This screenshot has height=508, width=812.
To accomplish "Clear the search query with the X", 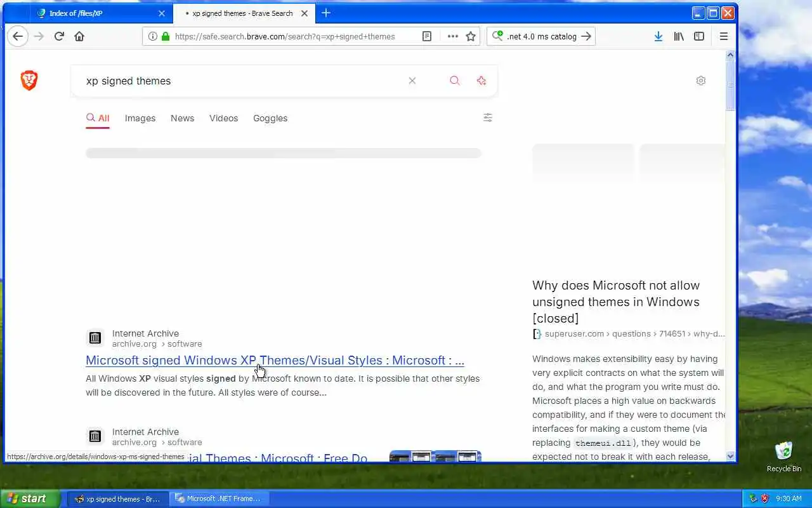I will (412, 81).
